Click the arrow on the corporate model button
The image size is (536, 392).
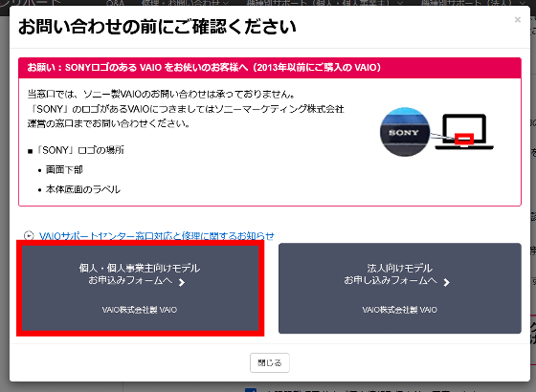446,282
